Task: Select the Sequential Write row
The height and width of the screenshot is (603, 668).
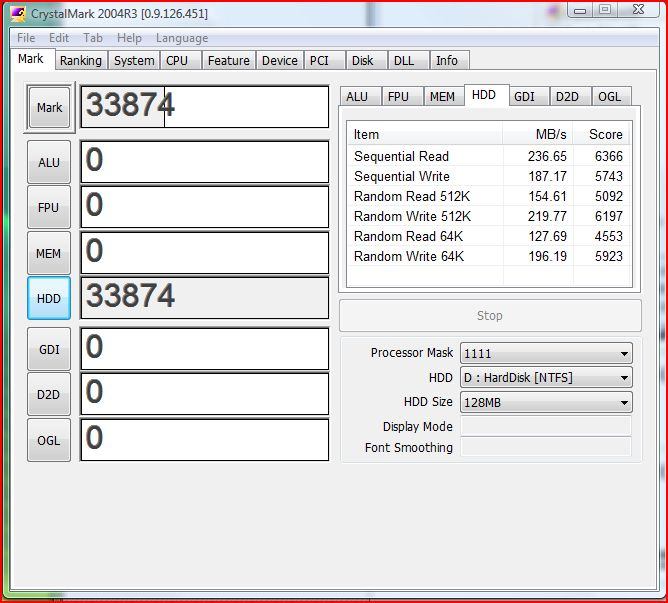Action: tap(489, 176)
